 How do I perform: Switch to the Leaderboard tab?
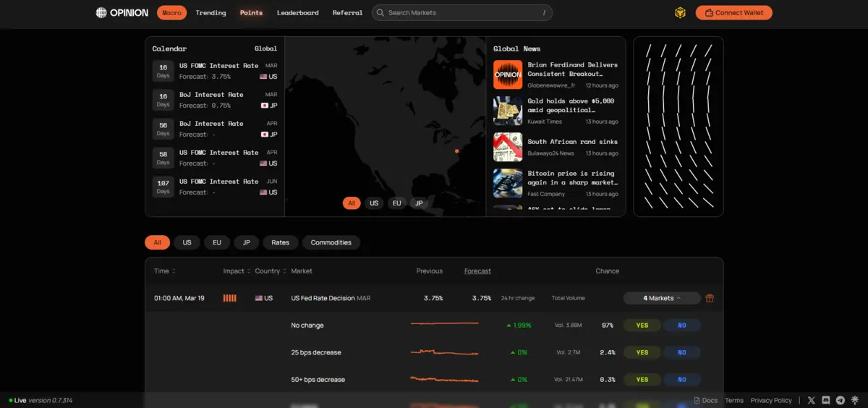click(297, 12)
